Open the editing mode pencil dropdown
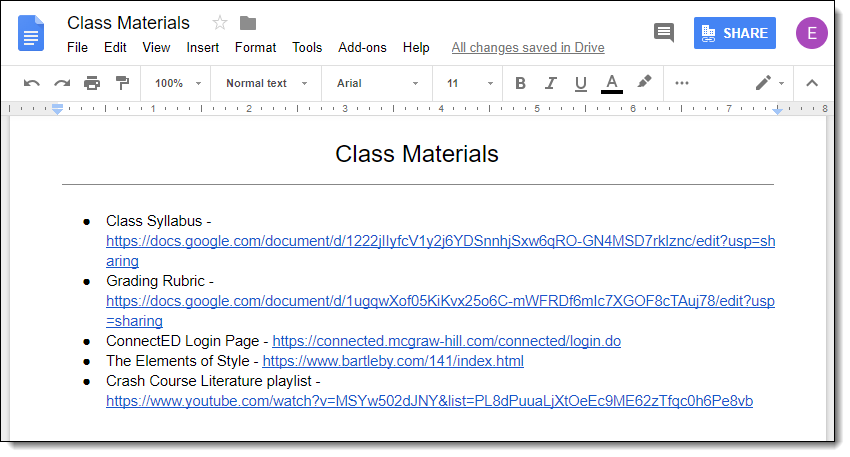This screenshot has width=850, height=457. [x=770, y=83]
